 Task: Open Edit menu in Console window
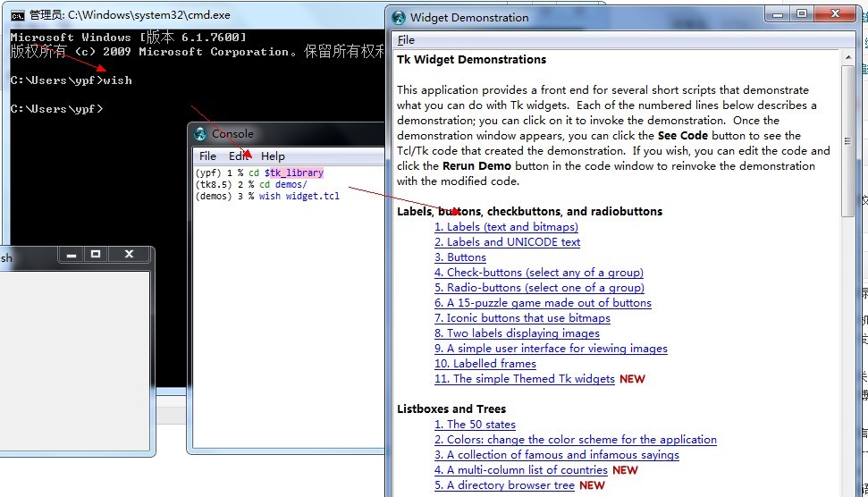[x=239, y=156]
